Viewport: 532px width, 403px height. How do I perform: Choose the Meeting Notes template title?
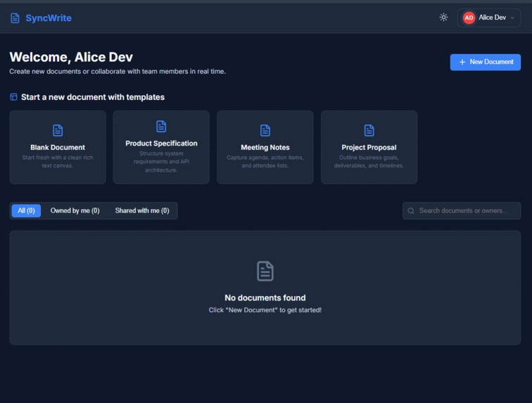click(265, 148)
